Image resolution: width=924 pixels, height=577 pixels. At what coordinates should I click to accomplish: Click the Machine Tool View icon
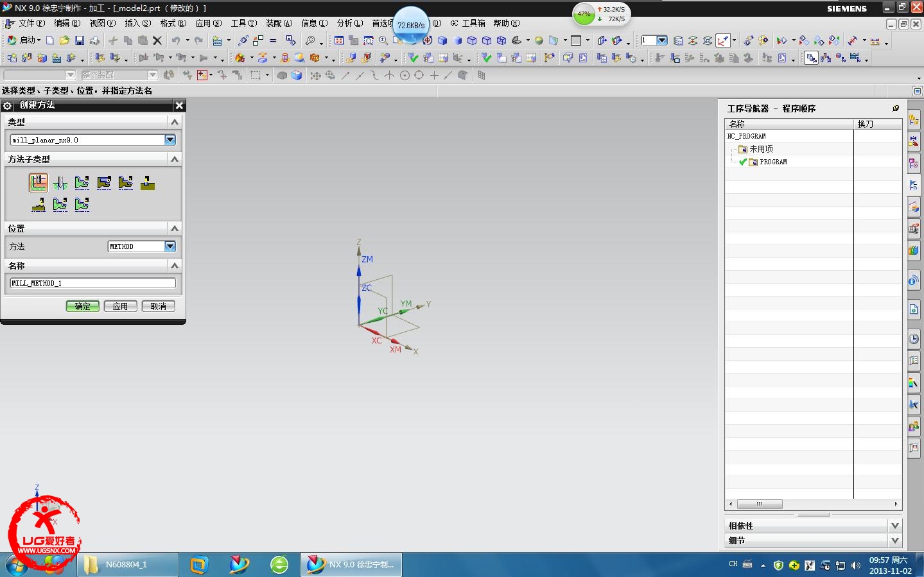826,58
